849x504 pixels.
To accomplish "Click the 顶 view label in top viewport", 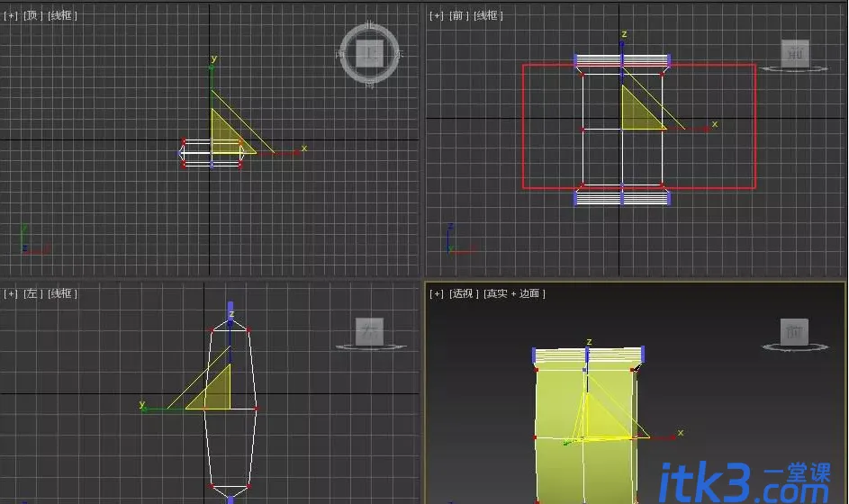I will (x=33, y=15).
